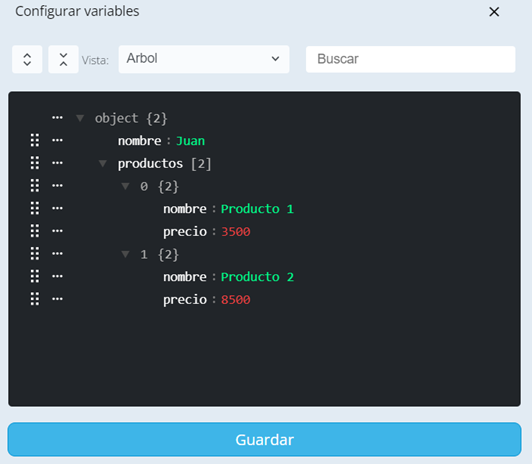Grab drag handle of Producto 1 row

[35, 208]
